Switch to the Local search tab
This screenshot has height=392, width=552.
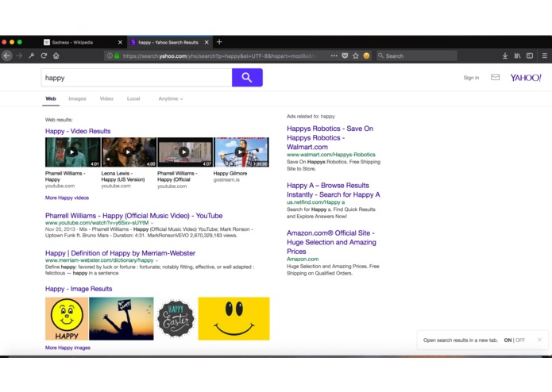click(x=133, y=98)
